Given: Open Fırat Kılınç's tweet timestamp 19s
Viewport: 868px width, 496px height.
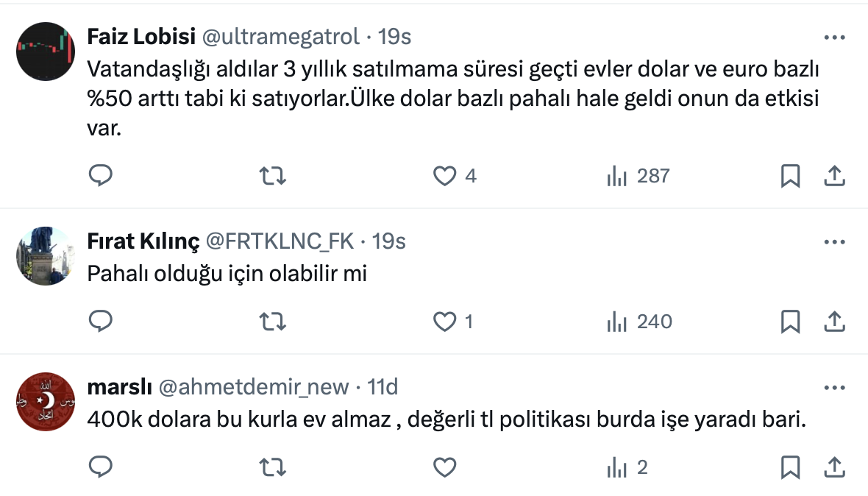Looking at the screenshot, I should click(x=389, y=241).
